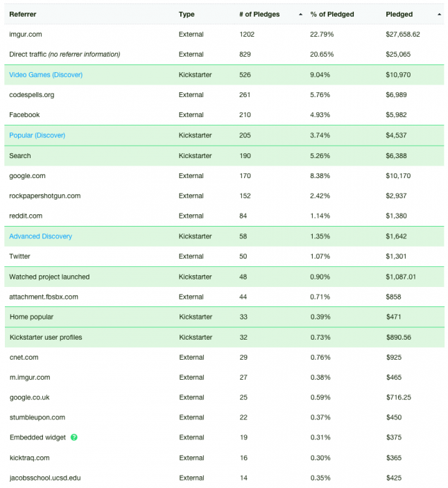Select the codespells.org row
The image size is (448, 488).
pyautogui.click(x=224, y=95)
